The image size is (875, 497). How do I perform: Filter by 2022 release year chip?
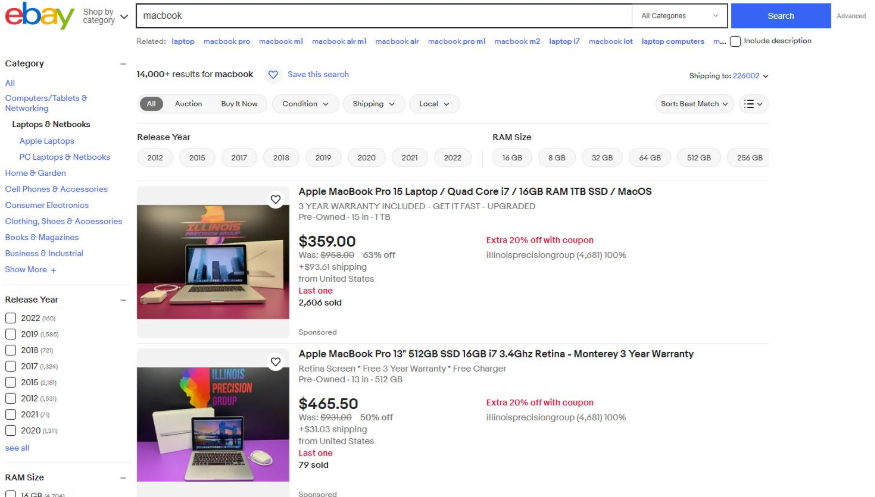[453, 158]
